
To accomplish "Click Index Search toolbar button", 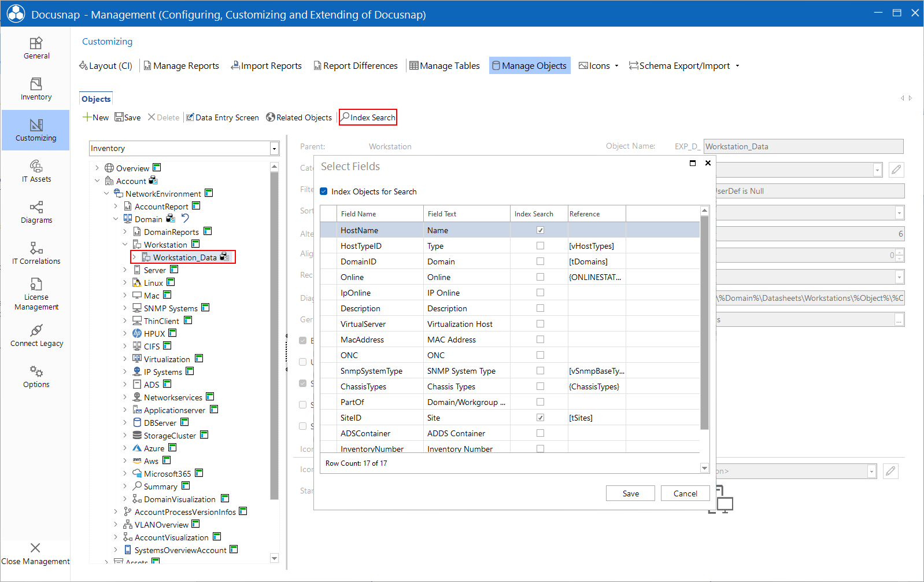I will click(x=368, y=117).
